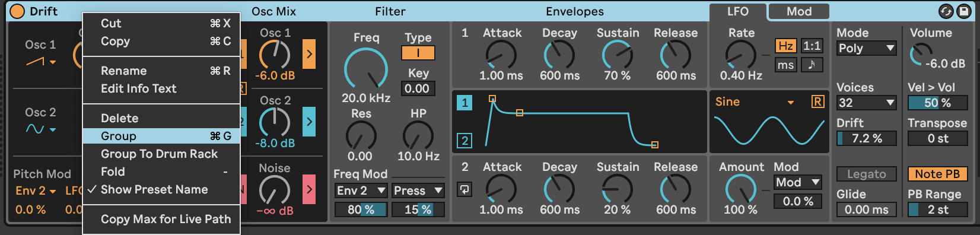Click Noise pink filter routing arrow
Image resolution: width=980 pixels, height=235 pixels.
(x=309, y=189)
